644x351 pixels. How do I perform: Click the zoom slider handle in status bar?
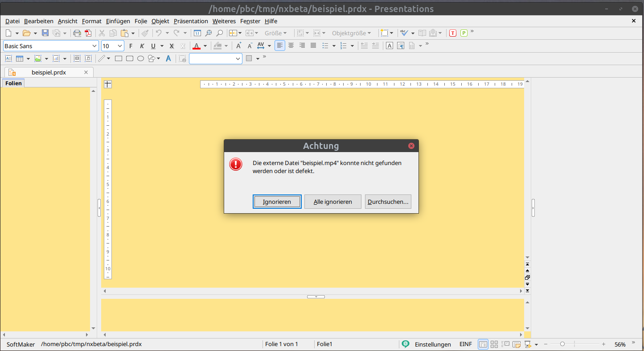click(x=562, y=344)
